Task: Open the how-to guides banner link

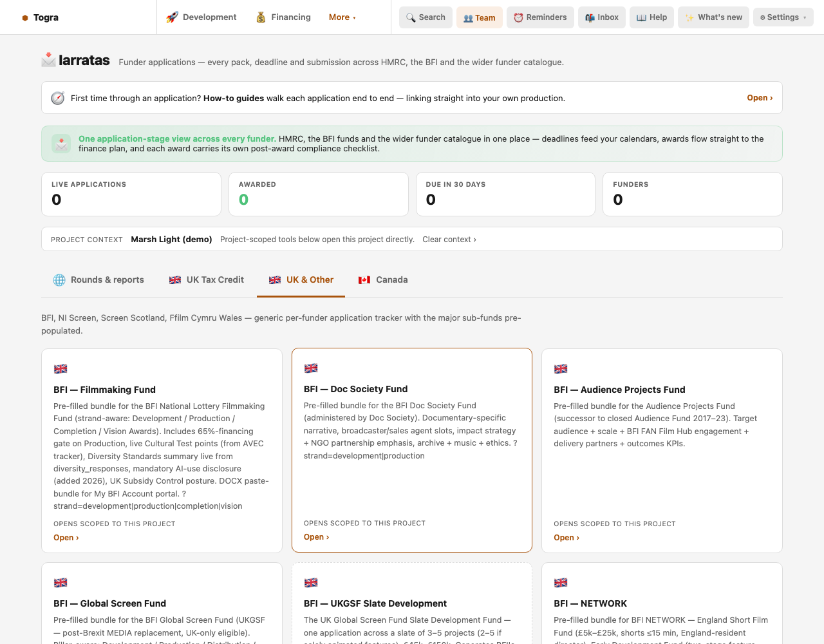Action: click(760, 98)
